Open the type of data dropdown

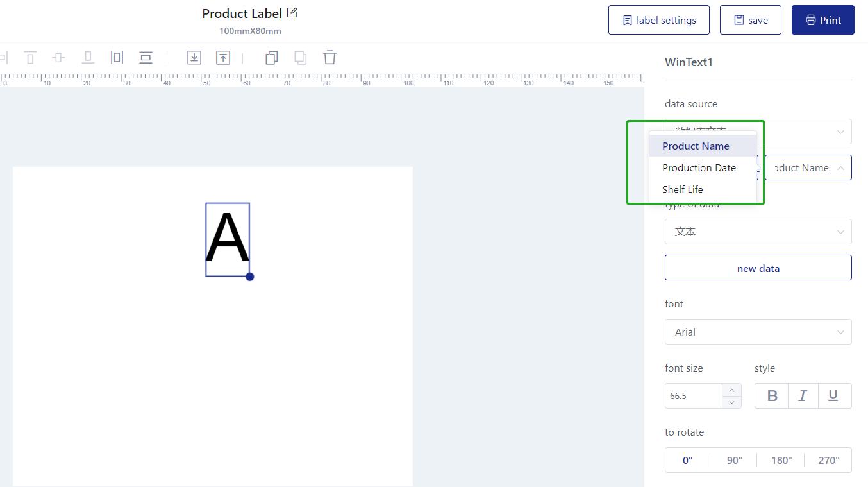pyautogui.click(x=758, y=231)
